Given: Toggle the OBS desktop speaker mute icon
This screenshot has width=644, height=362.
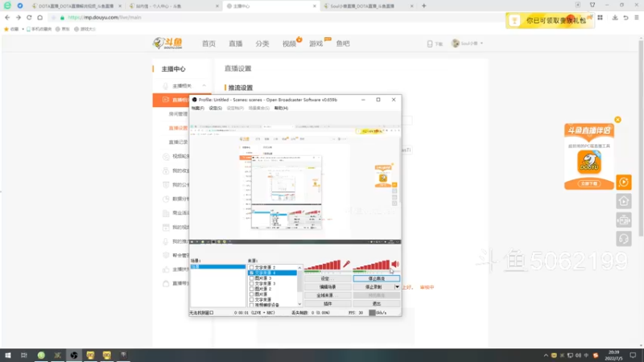Looking at the screenshot, I should [x=395, y=264].
